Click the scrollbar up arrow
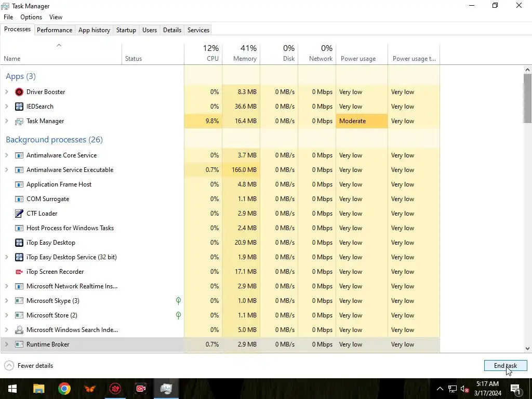 click(x=527, y=70)
